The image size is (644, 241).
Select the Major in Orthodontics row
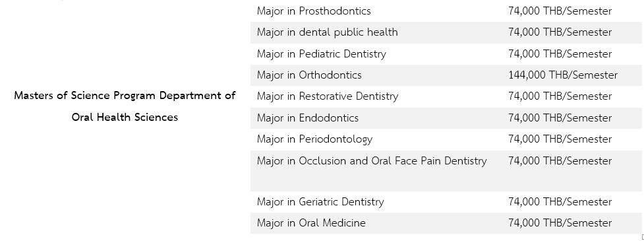[x=446, y=75]
